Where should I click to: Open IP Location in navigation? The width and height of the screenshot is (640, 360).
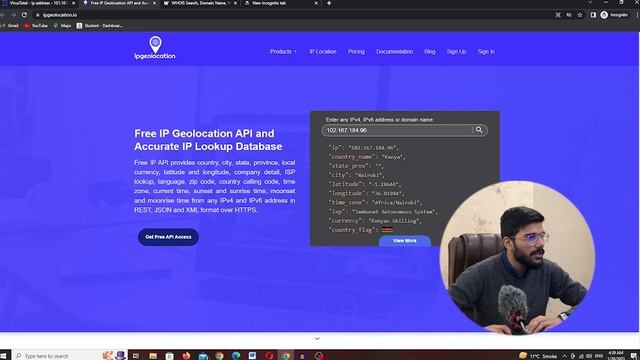(x=323, y=51)
